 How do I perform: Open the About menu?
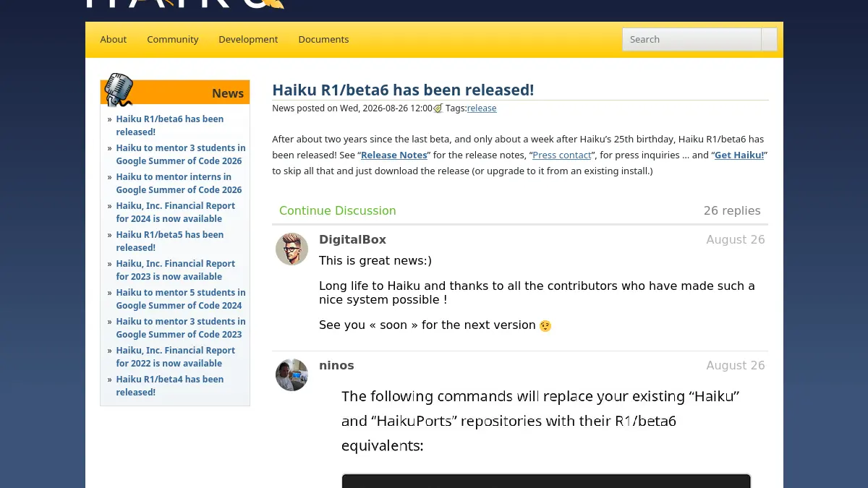(x=114, y=40)
